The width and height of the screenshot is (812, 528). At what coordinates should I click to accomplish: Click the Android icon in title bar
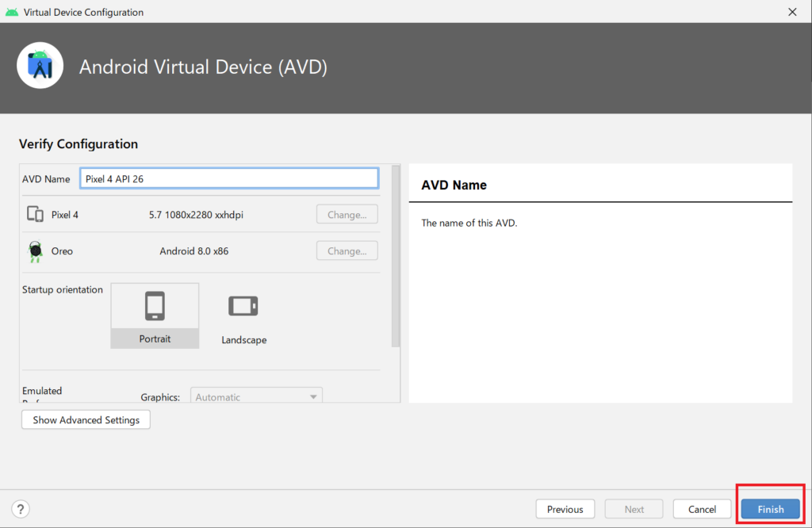(x=11, y=12)
